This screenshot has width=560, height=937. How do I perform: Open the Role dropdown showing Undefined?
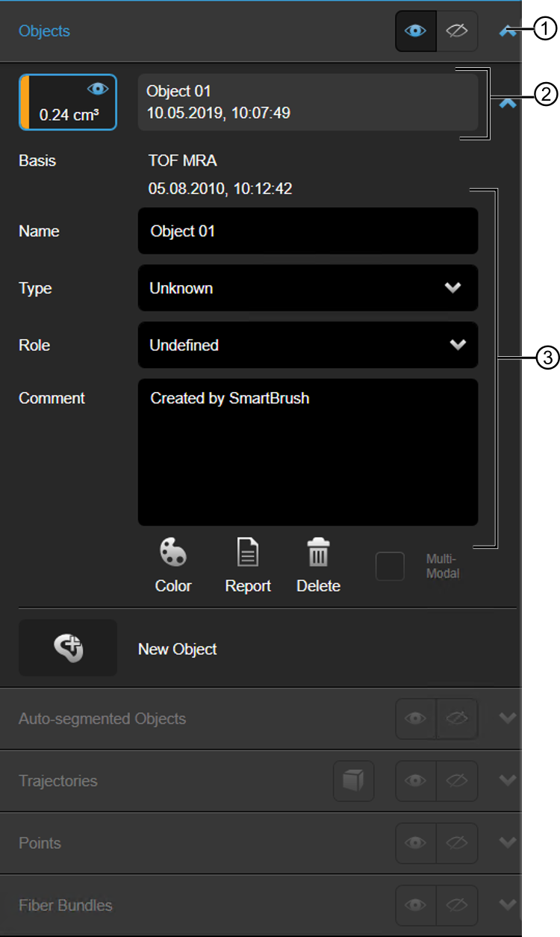[308, 345]
